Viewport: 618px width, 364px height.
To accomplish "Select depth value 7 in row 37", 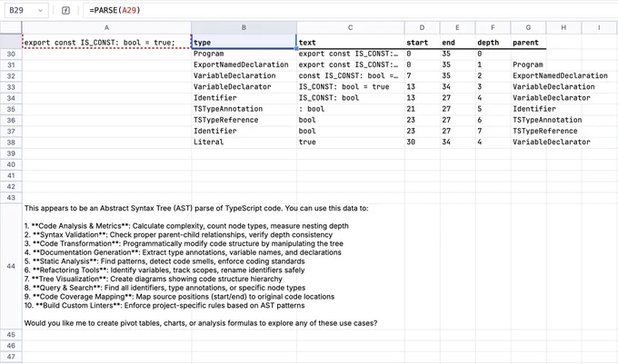I will pyautogui.click(x=493, y=131).
